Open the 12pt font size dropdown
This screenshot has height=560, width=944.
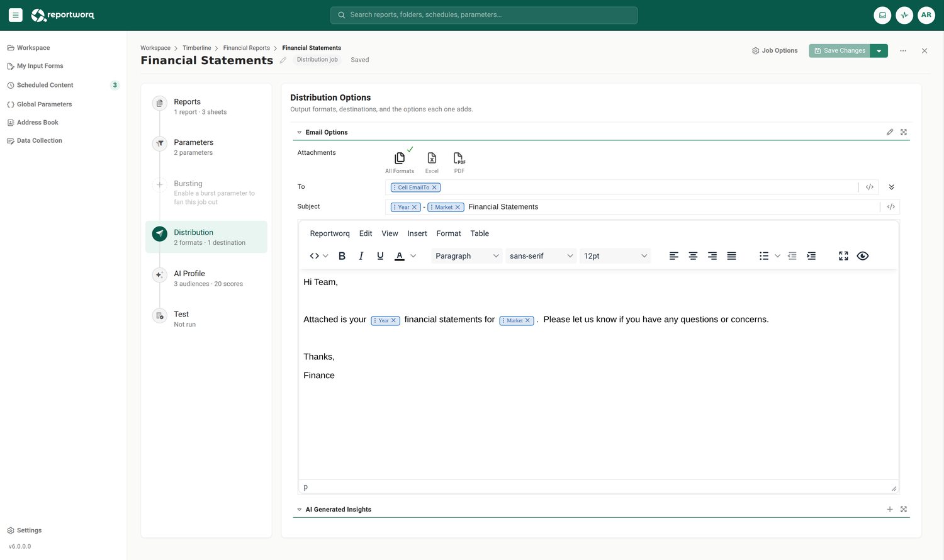coord(615,256)
